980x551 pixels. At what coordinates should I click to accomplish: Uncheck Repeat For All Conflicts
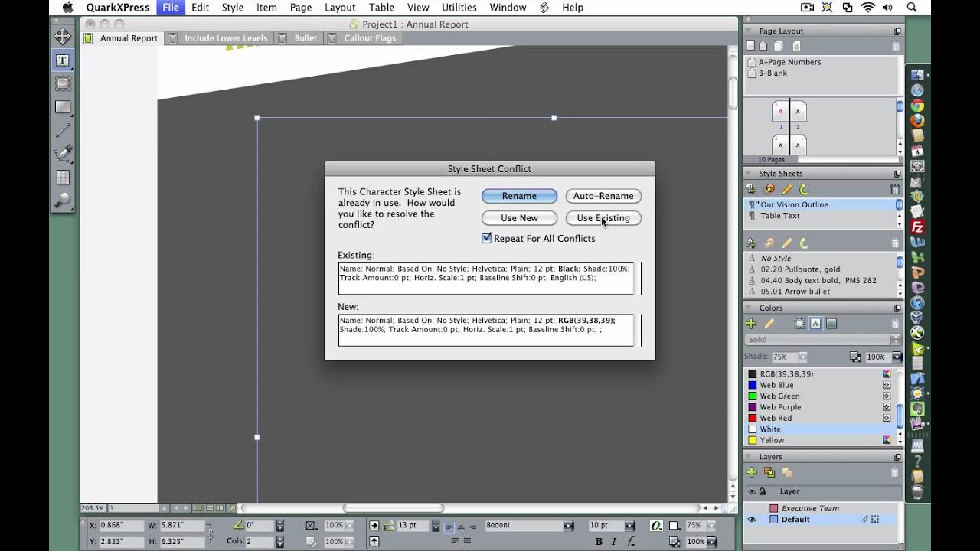point(486,238)
